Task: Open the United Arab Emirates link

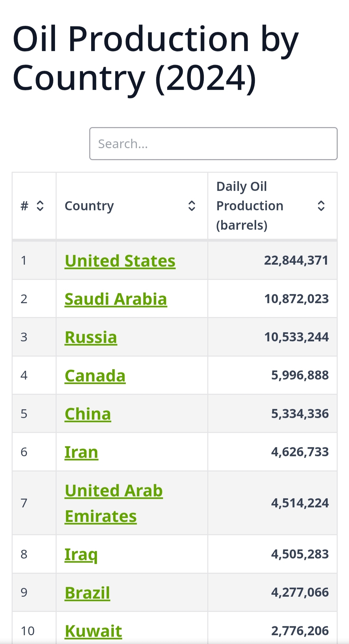Action: 114,503
